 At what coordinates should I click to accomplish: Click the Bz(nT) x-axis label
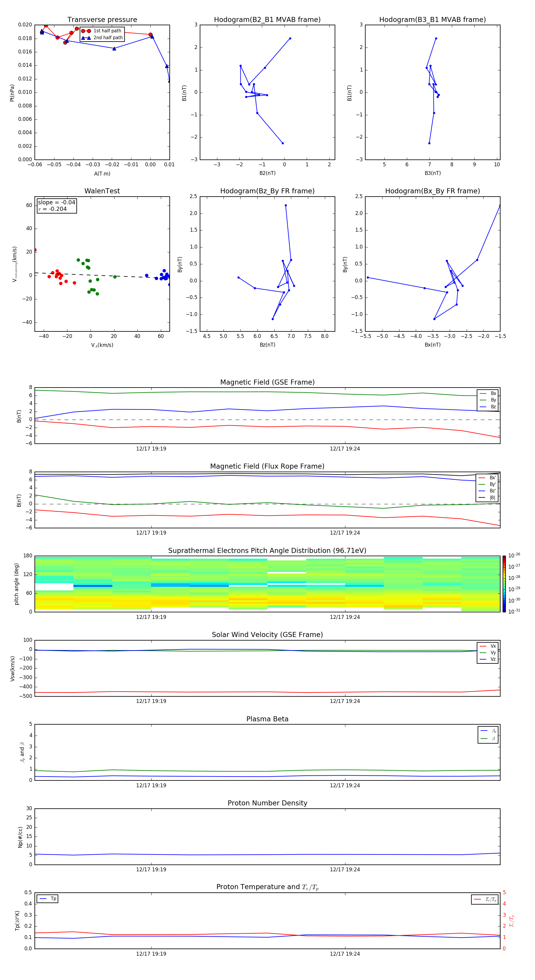(267, 345)
